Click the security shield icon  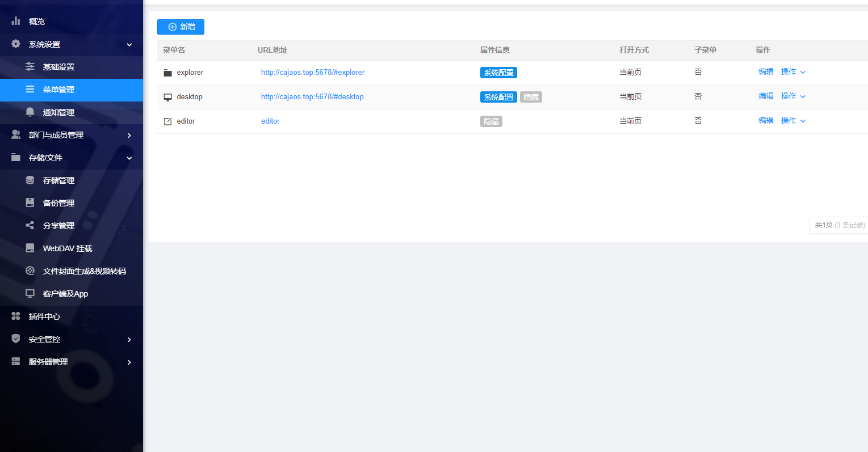16,339
